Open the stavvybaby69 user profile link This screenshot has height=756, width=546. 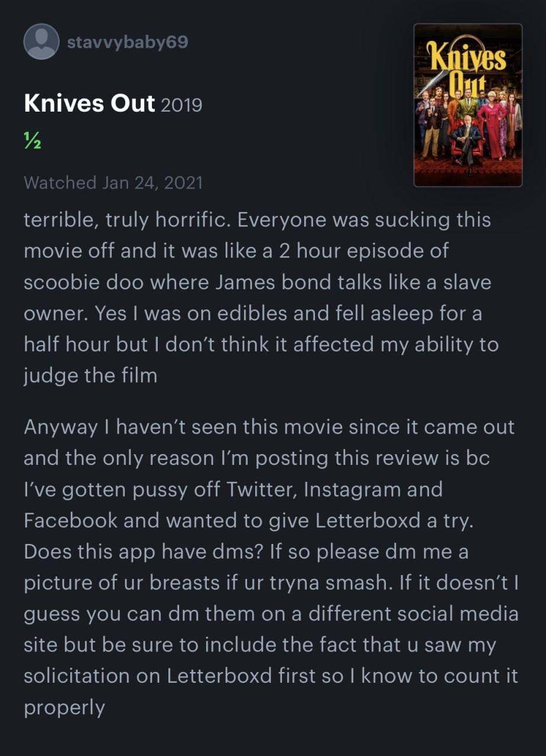[128, 43]
